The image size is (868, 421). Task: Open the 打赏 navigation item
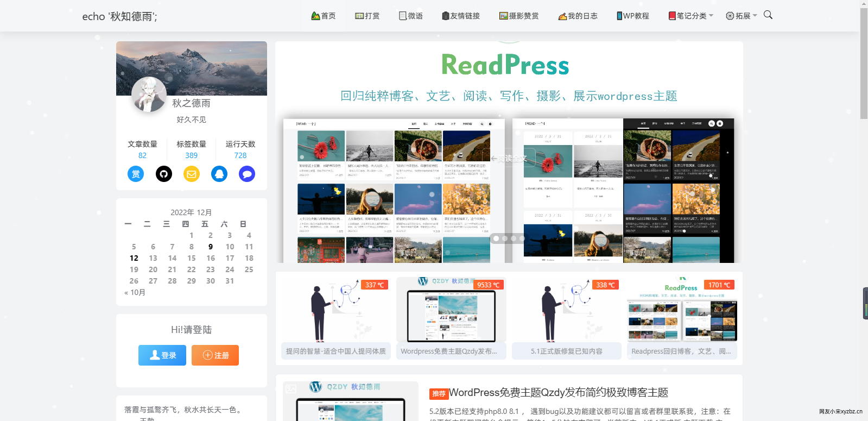[x=368, y=16]
